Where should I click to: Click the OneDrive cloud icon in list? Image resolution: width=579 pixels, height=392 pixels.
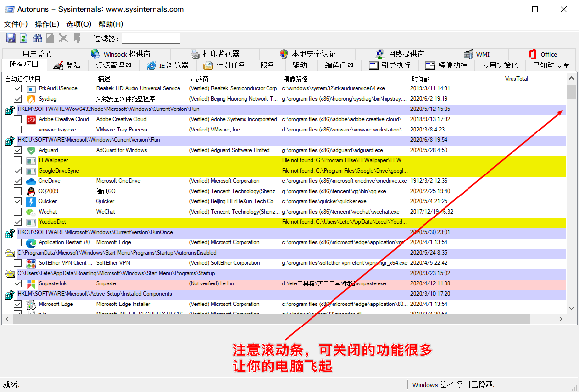tap(31, 181)
